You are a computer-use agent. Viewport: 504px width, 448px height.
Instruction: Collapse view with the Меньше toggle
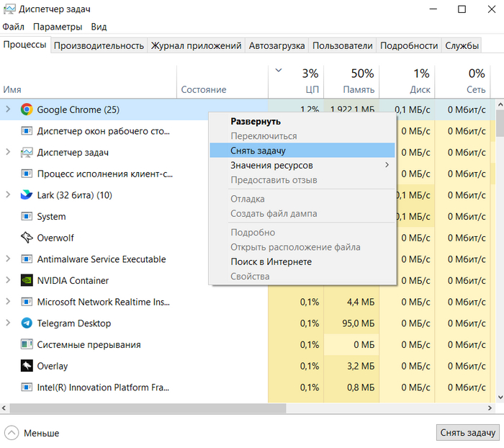click(32, 433)
